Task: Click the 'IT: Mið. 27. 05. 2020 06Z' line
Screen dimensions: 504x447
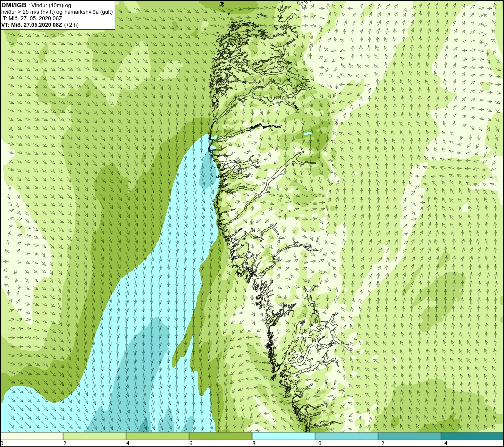Action: [31, 18]
